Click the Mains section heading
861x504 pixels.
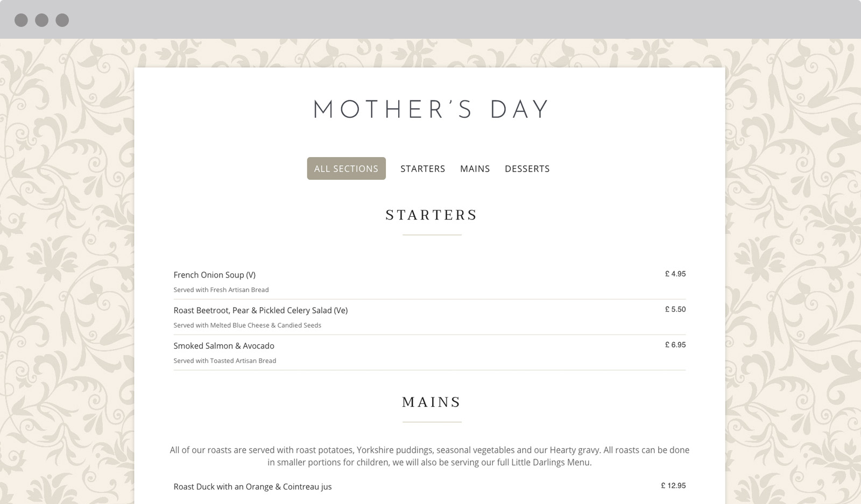tap(432, 402)
